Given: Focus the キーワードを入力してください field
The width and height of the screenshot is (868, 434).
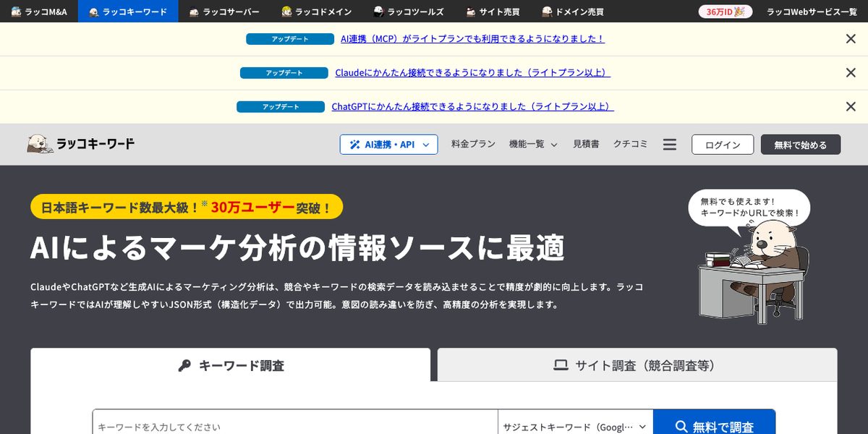Looking at the screenshot, I should 295,426.
